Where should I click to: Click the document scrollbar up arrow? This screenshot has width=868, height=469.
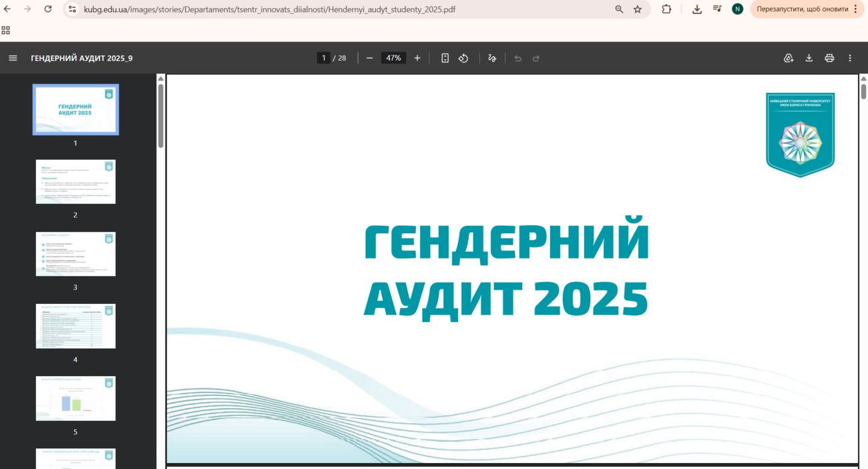pyautogui.click(x=863, y=78)
